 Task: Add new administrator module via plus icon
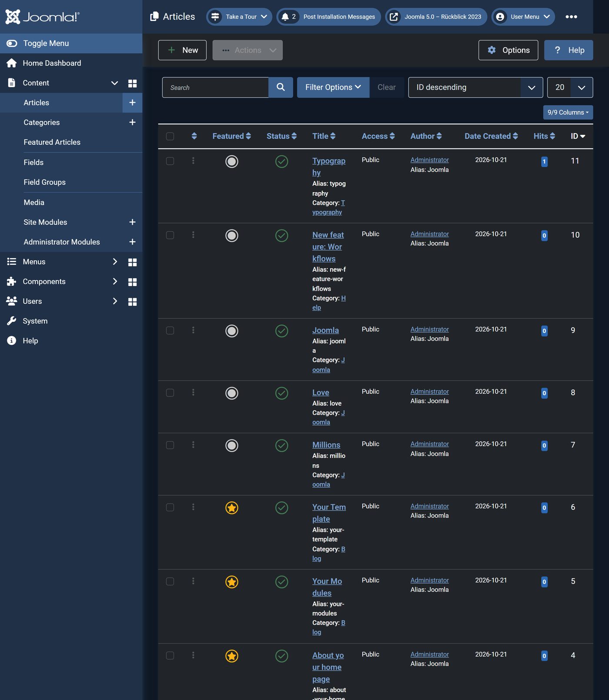pos(133,242)
